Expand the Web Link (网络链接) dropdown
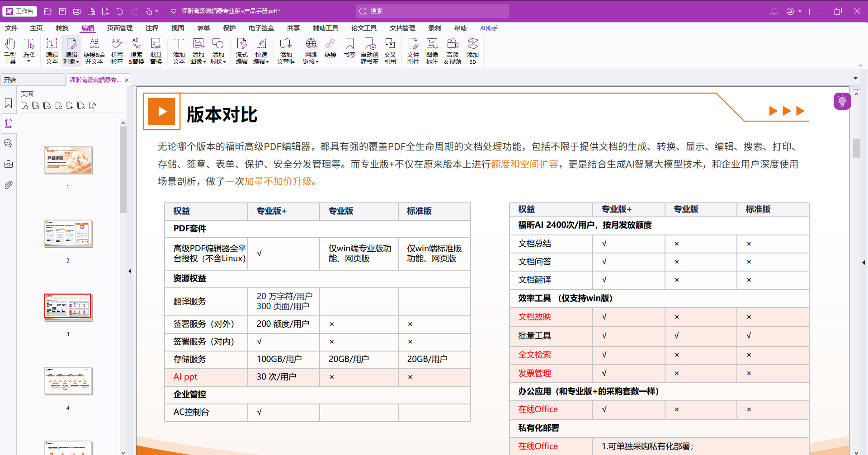Viewport: 868px width, 455px height. [317, 62]
